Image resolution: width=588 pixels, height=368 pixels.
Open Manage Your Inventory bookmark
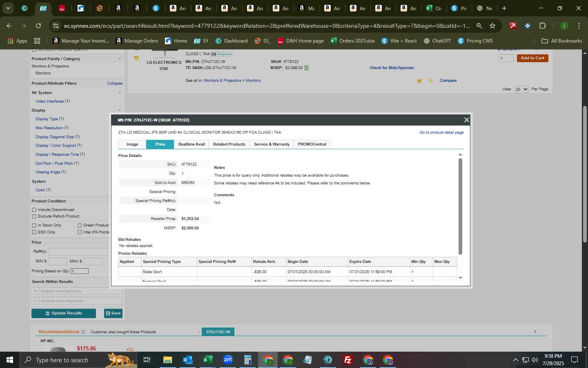81,41
